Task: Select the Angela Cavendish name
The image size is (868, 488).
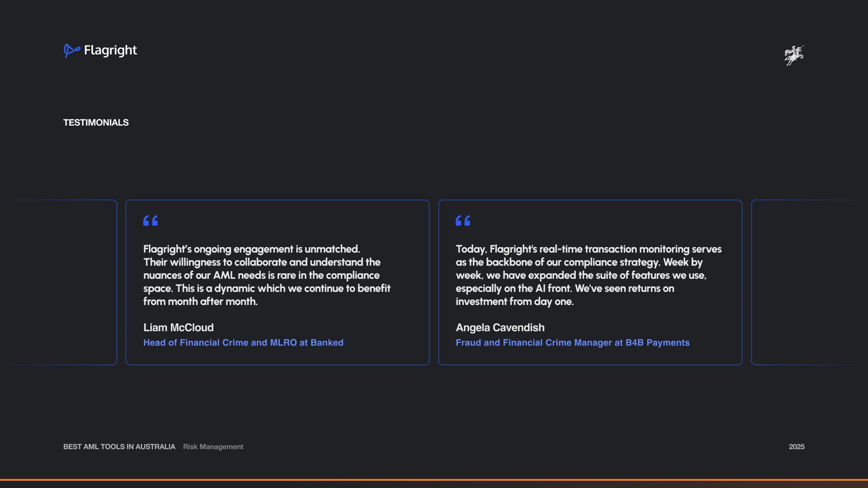Action: (500, 328)
